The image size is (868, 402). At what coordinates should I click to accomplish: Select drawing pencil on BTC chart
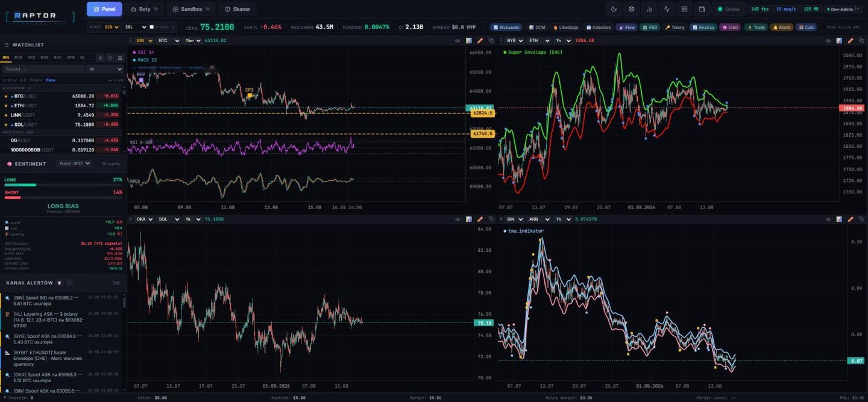480,40
